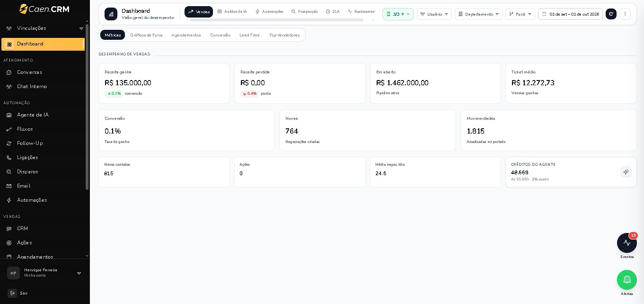The image size is (644, 304).
Task: Click the Novos contatos value 815
Action: click(109, 174)
